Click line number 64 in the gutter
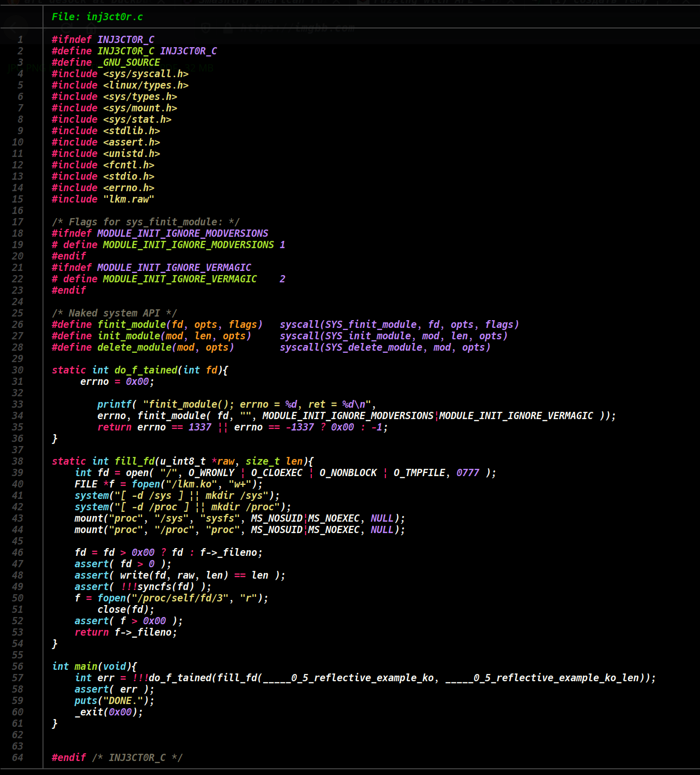Viewport: 700px width, 775px height. 18,757
